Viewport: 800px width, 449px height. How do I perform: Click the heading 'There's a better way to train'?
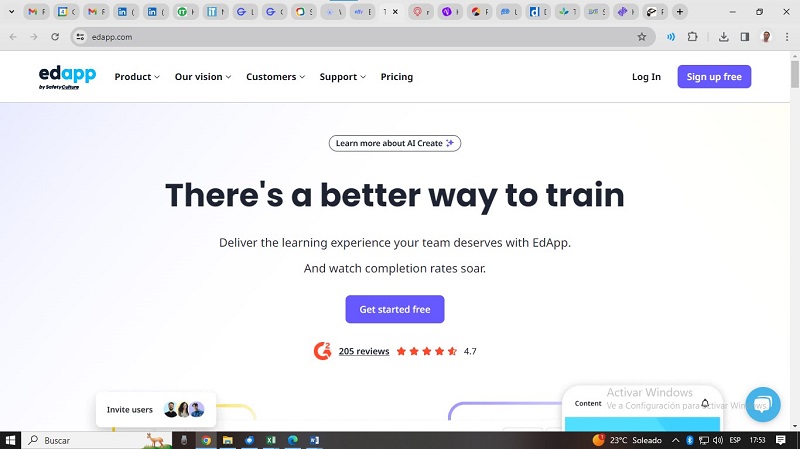pos(394,195)
